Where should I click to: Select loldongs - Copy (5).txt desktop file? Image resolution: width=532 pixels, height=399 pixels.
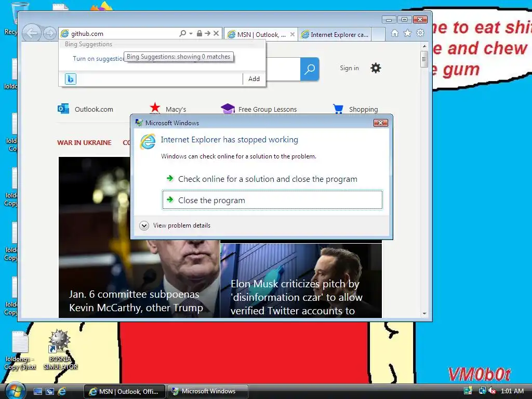tap(20, 351)
